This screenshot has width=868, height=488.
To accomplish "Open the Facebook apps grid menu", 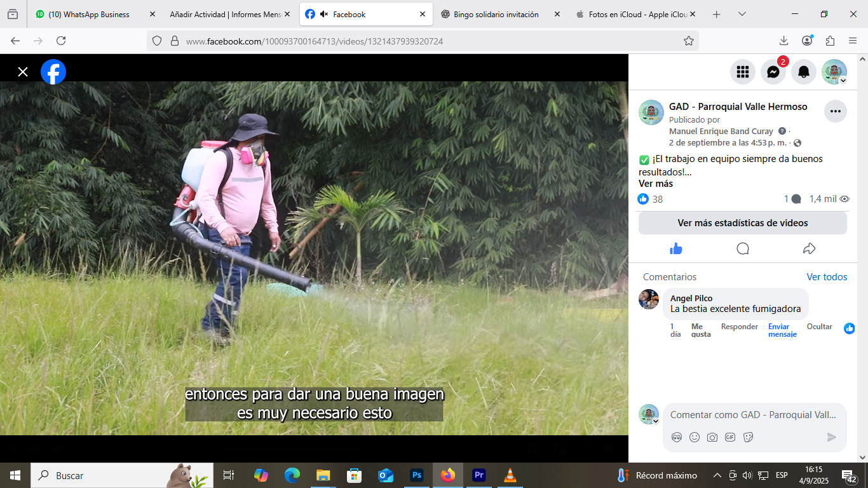I will (742, 72).
